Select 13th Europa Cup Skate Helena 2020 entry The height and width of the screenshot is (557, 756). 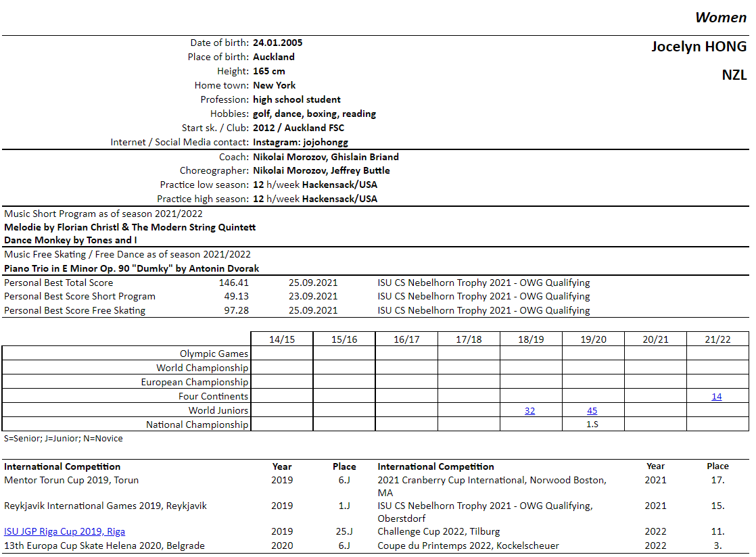[x=104, y=546]
